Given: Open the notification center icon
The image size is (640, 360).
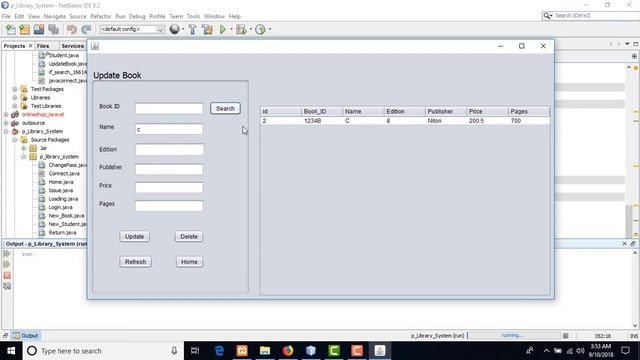Looking at the screenshot, I should click(625, 351).
